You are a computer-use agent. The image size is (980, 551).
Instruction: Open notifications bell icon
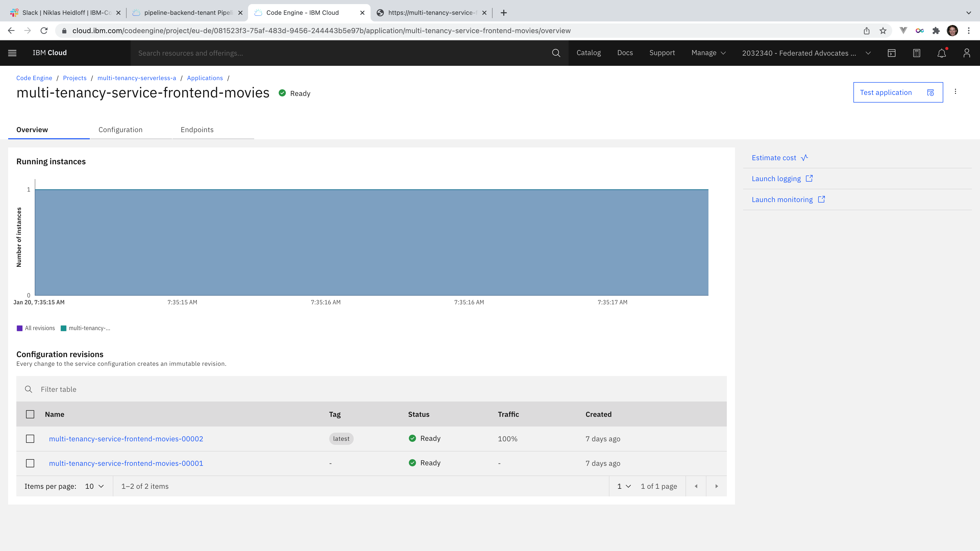pyautogui.click(x=941, y=53)
